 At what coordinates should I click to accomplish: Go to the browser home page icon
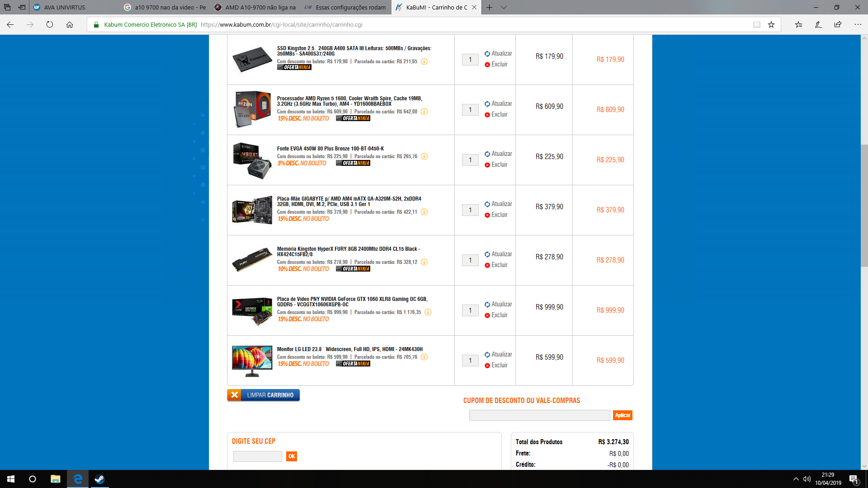tap(70, 24)
